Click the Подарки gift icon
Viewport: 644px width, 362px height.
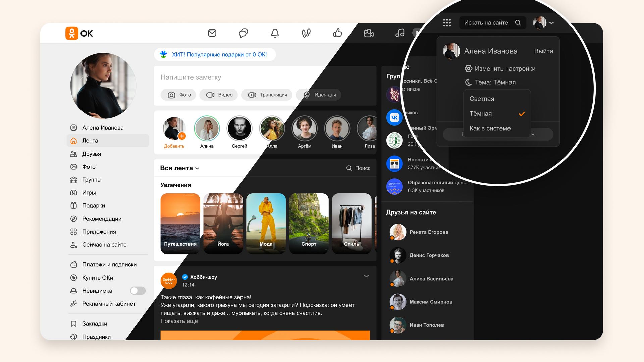tap(73, 206)
